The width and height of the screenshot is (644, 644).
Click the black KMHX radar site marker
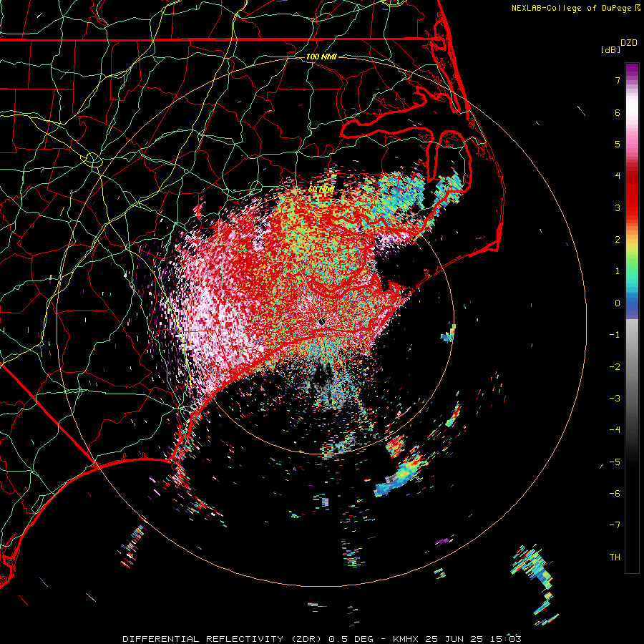(322, 322)
